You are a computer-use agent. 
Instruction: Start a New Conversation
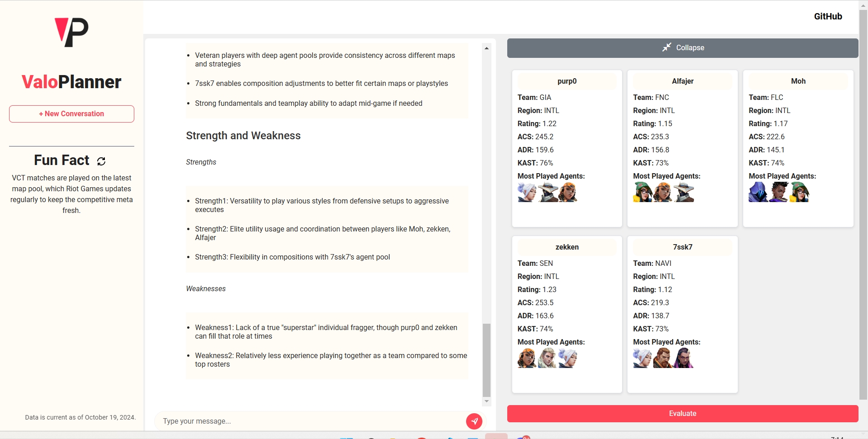click(x=71, y=114)
